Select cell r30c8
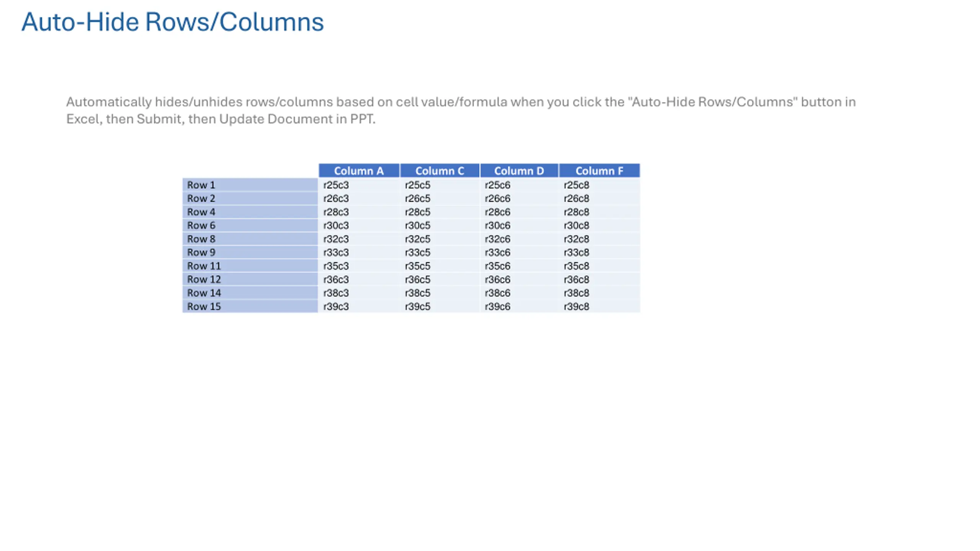The height and width of the screenshot is (551, 980). click(599, 225)
